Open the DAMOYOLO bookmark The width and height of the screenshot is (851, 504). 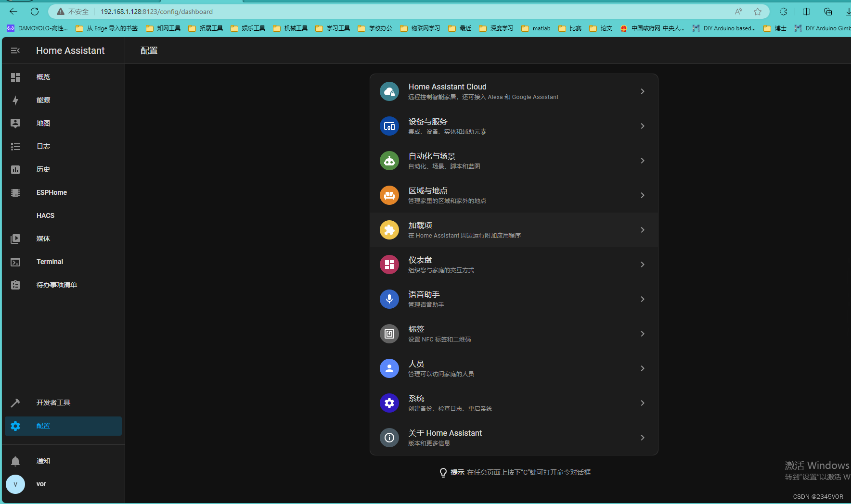pos(38,28)
